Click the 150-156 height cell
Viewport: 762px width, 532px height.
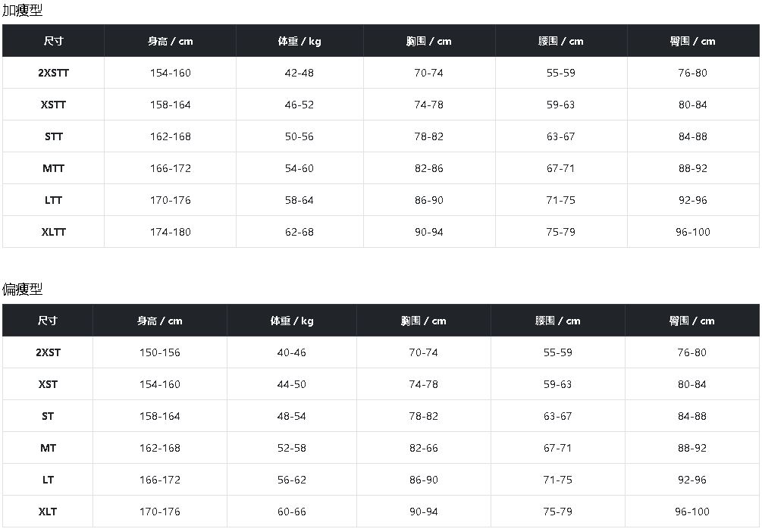(159, 352)
